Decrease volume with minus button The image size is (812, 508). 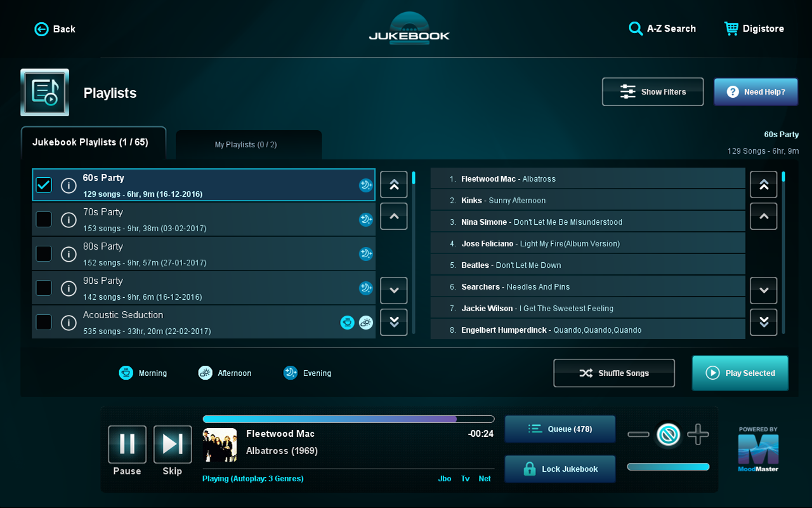[x=639, y=434]
